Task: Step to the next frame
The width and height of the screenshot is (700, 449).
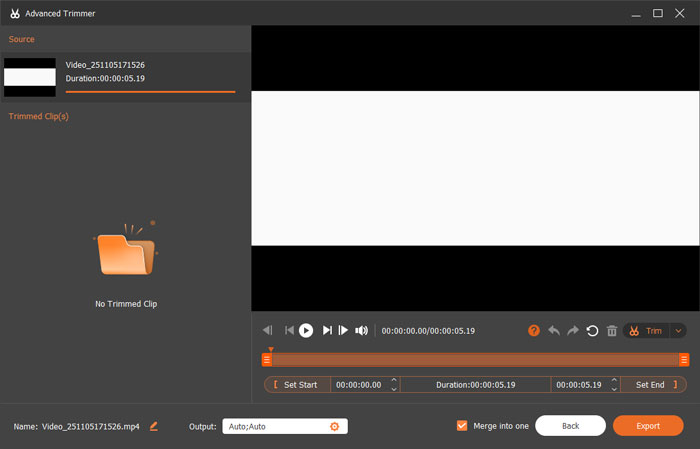Action: coord(343,330)
